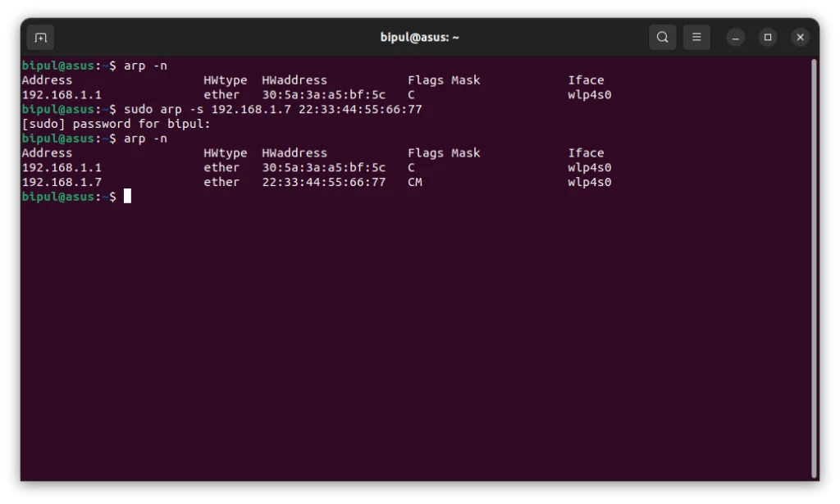Screen dimensions: 840x504
Task: Click the CM flag entry
Action: (415, 182)
